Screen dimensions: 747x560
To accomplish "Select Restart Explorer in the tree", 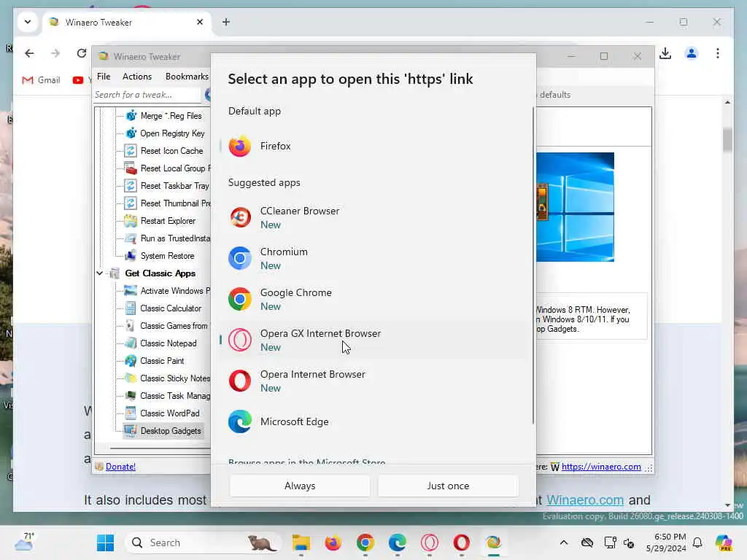I will (x=168, y=221).
